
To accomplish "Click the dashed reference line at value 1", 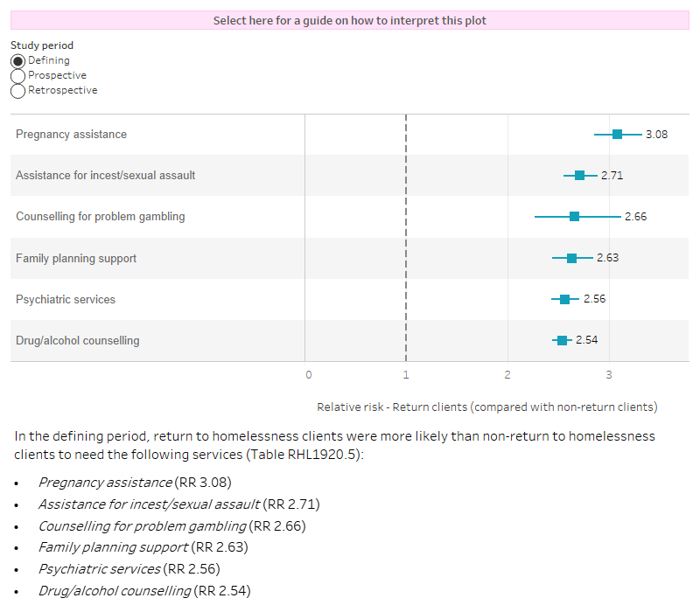I will (405, 236).
